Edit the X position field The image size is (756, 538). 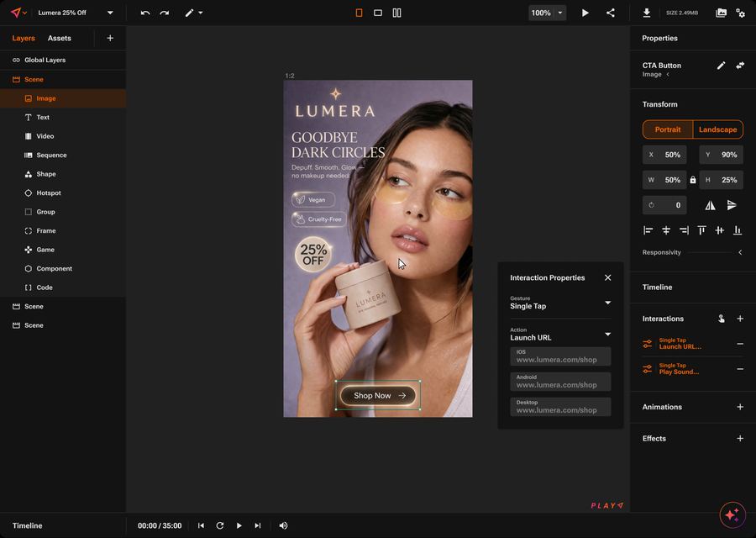click(664, 155)
